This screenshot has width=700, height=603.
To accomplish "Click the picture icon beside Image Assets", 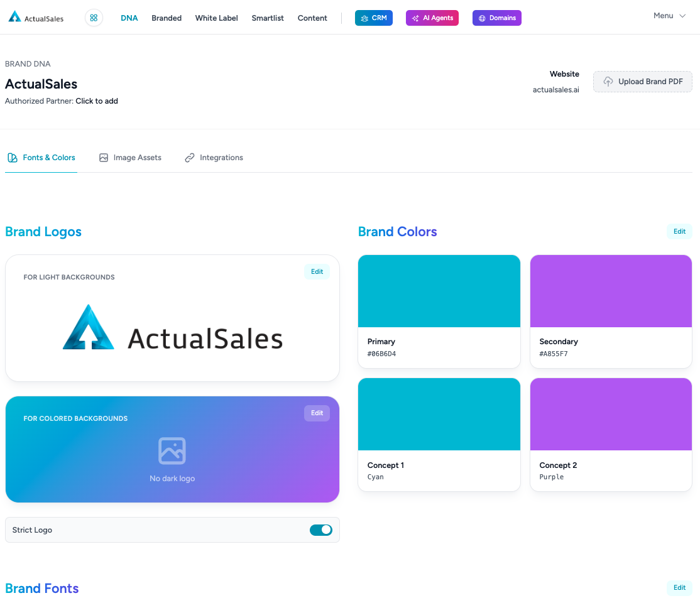I will pyautogui.click(x=103, y=157).
